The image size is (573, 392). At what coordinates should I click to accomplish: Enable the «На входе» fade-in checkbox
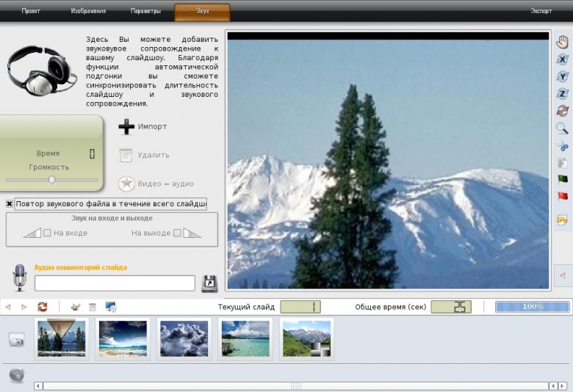[47, 233]
